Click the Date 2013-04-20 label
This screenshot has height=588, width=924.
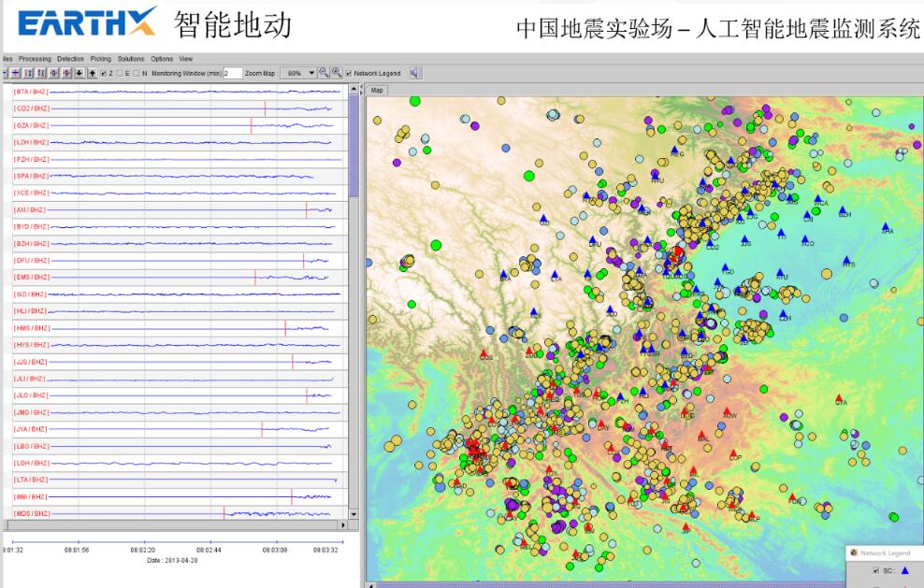point(172,560)
